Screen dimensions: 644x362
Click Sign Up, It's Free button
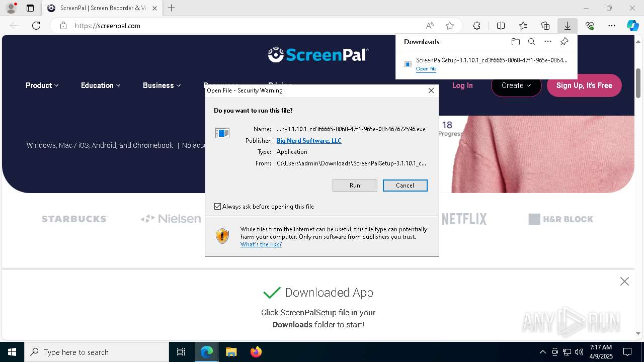point(584,85)
